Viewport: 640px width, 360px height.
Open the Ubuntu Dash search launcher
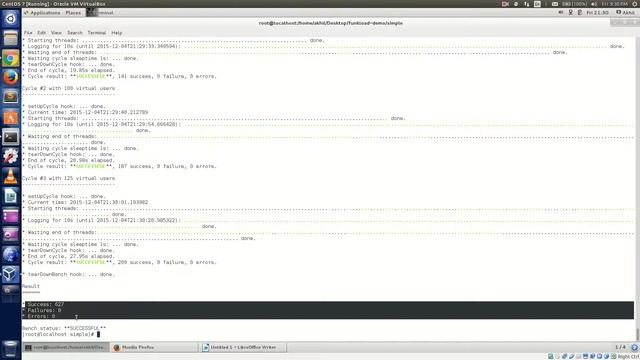[x=11, y=18]
